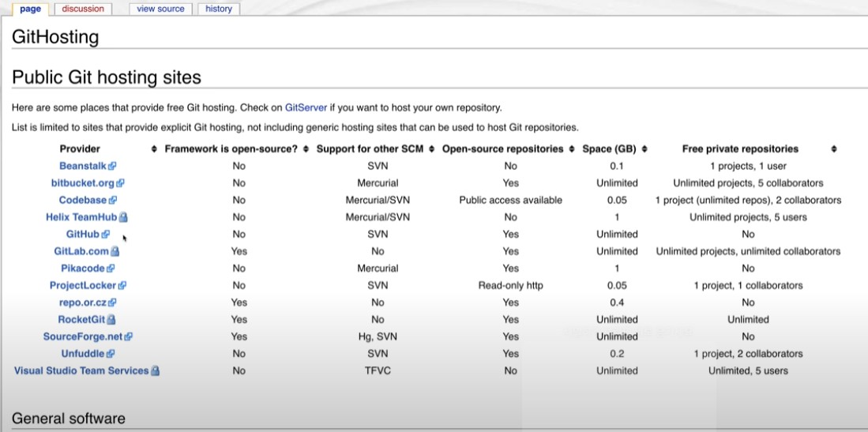Open Visual Studio Team Services link

pos(81,371)
